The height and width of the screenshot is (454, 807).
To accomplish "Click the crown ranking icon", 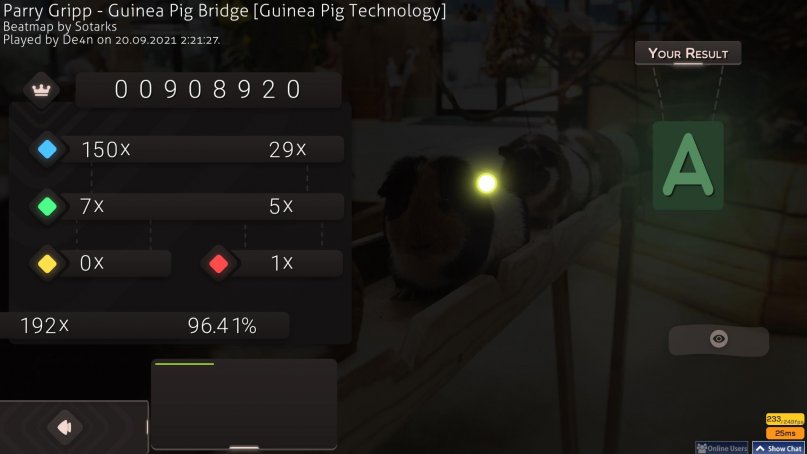I will click(41, 90).
